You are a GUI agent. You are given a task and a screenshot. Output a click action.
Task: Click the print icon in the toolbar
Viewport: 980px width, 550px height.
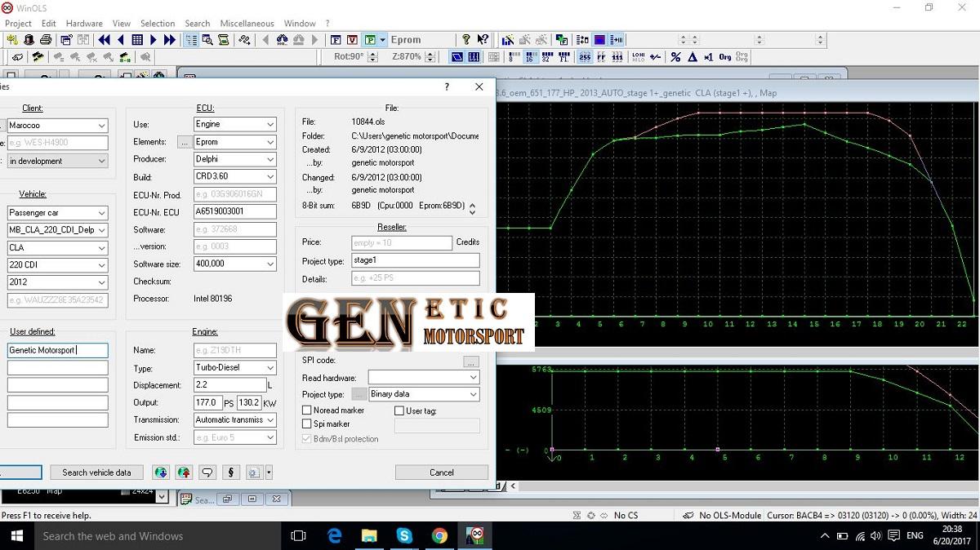point(46,39)
